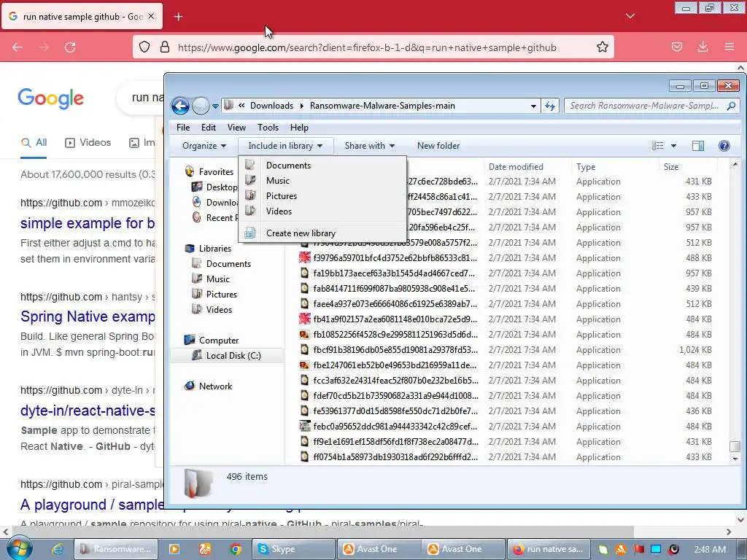Click the search magnifier in Explorer
Image resolution: width=747 pixels, height=560 pixels.
tap(731, 106)
